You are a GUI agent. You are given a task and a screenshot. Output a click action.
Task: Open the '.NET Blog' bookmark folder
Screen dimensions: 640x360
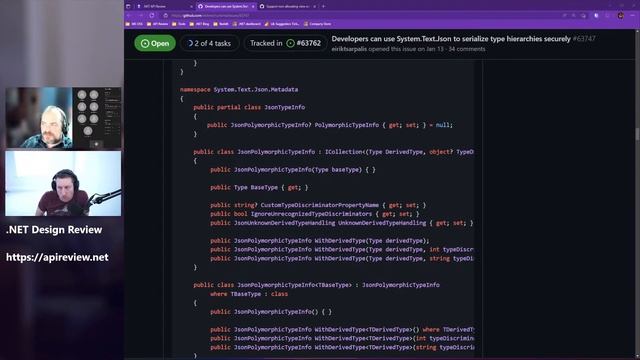pos(200,24)
